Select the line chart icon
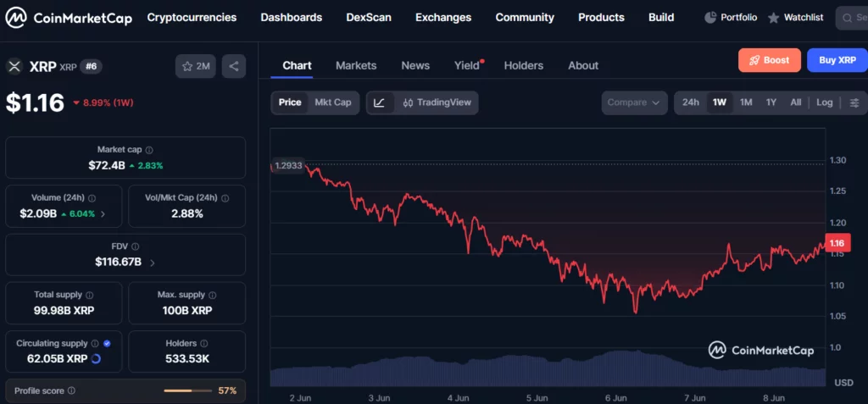 pyautogui.click(x=380, y=102)
